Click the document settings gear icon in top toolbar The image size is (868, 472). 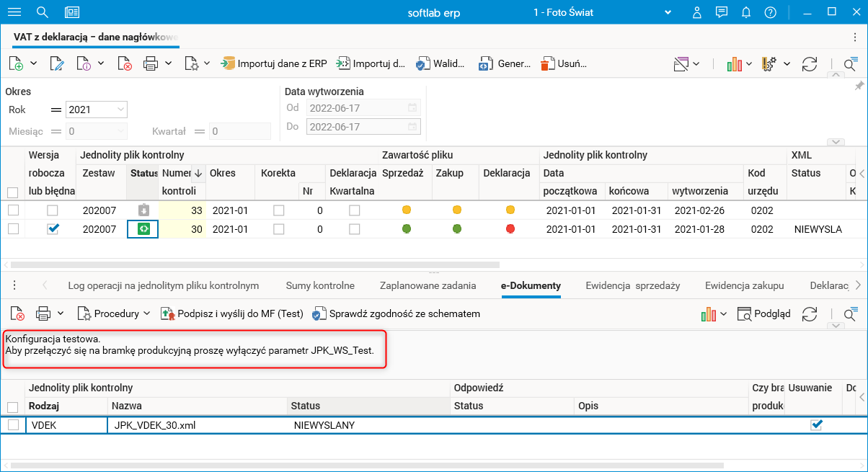pyautogui.click(x=192, y=63)
